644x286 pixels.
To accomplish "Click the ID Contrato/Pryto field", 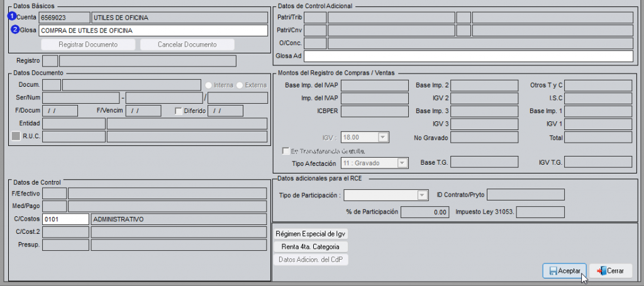I will point(526,194).
